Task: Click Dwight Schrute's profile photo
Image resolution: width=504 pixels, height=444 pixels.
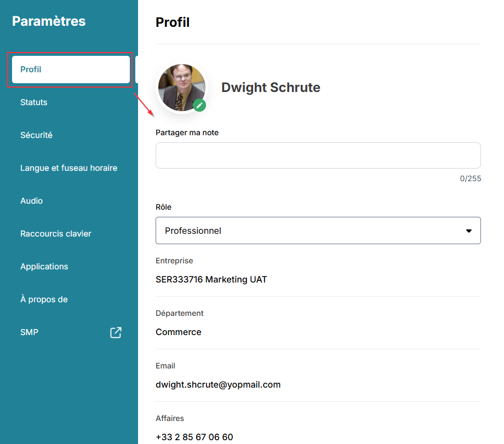Action: click(x=181, y=87)
